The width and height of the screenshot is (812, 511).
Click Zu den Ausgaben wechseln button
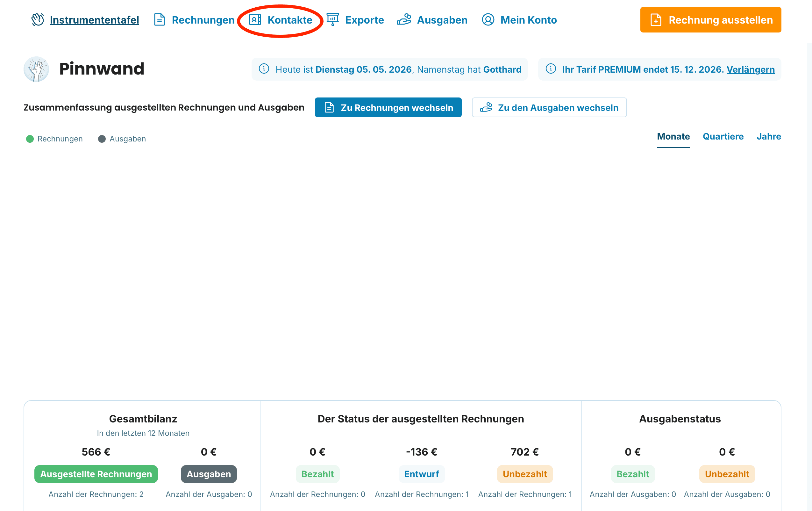[549, 108]
